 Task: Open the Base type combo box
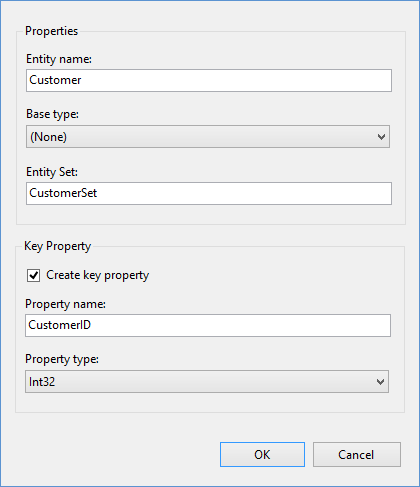pyautogui.click(x=208, y=137)
